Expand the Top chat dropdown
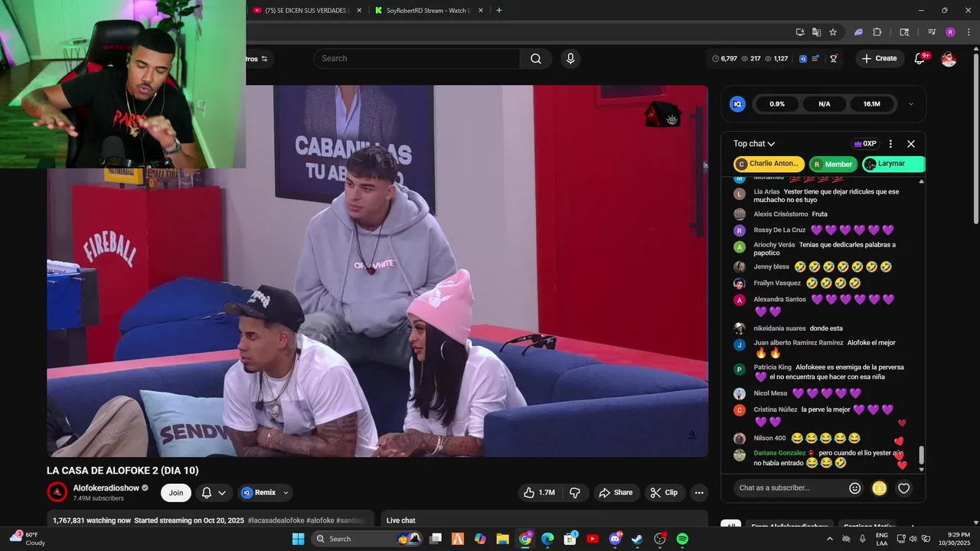980x551 pixels. 754,144
